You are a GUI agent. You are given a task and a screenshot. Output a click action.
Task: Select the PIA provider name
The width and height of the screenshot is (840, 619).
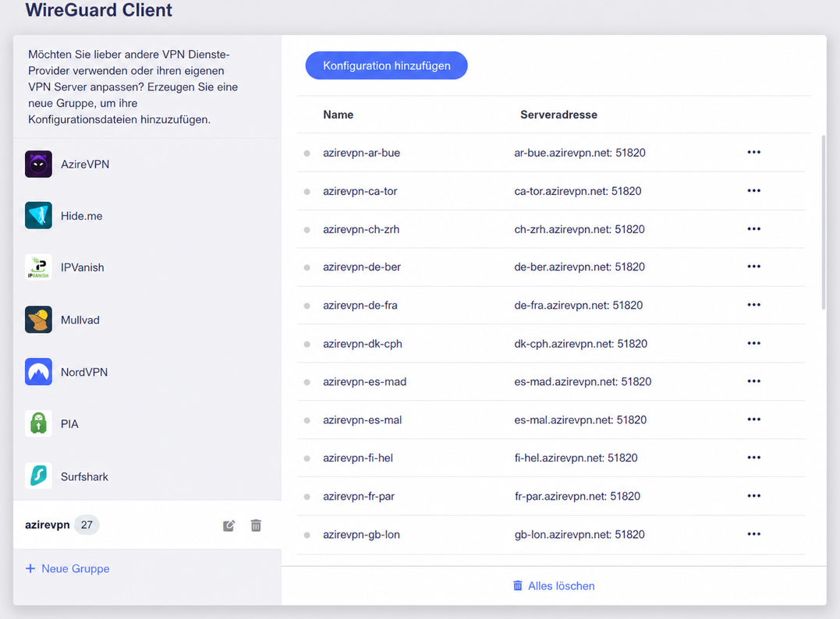69,424
